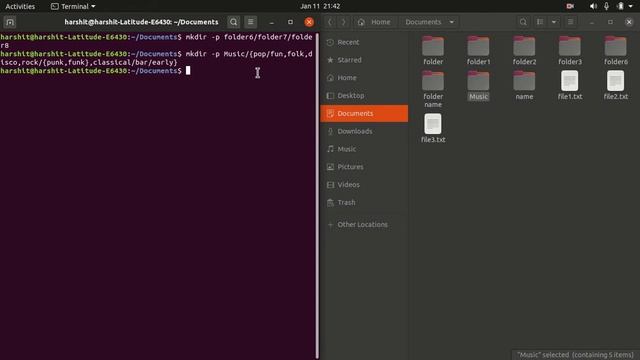Select the Music folder icon in Documents
Image resolution: width=640 pixels, height=360 pixels.
tap(478, 80)
